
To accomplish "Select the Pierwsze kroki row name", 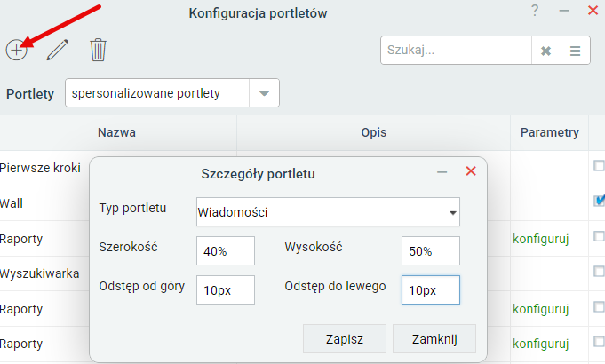I will click(x=40, y=168).
